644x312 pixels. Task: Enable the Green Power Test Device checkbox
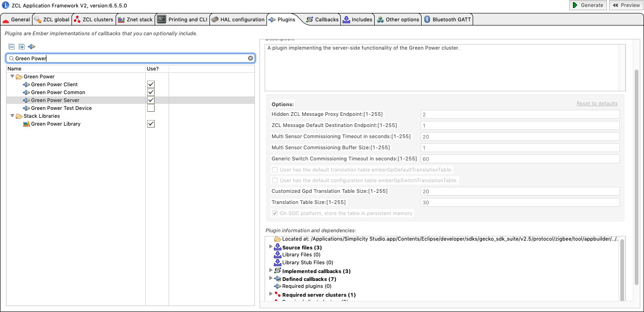(x=151, y=108)
